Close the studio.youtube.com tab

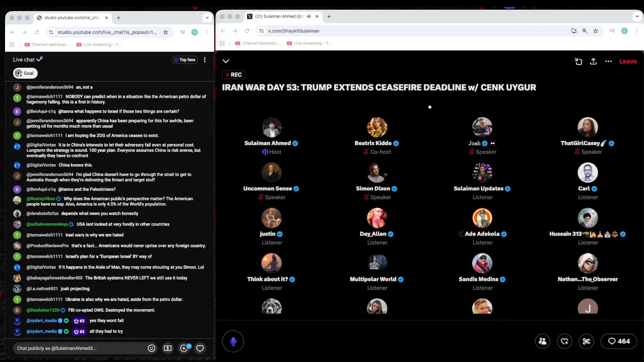(x=107, y=18)
